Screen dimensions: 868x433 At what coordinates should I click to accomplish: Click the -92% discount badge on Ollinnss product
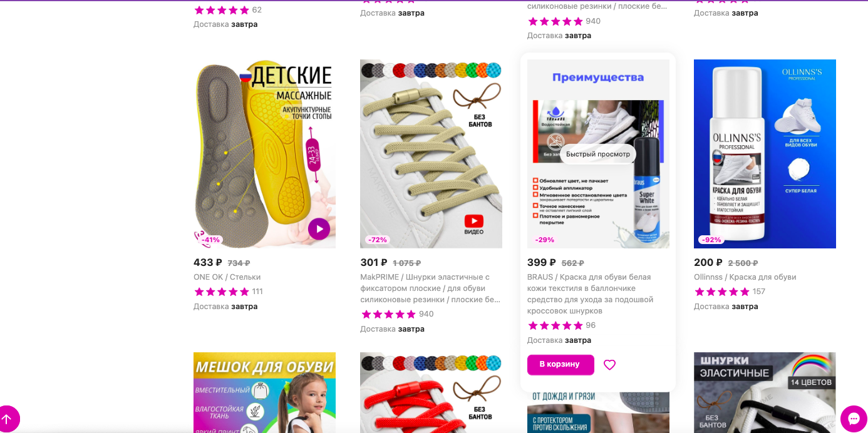[x=711, y=240]
